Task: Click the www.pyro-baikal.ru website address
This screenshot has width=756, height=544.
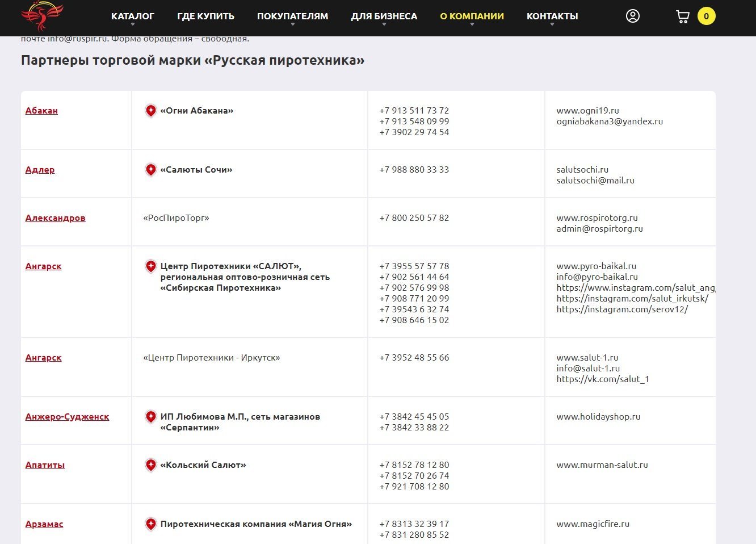Action: pyautogui.click(x=596, y=266)
